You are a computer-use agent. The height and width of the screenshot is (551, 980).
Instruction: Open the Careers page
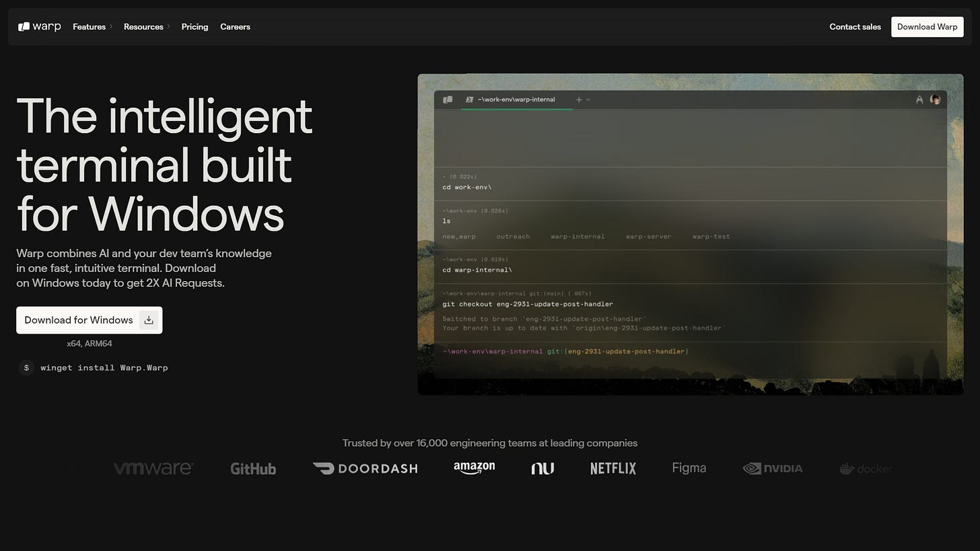point(235,27)
